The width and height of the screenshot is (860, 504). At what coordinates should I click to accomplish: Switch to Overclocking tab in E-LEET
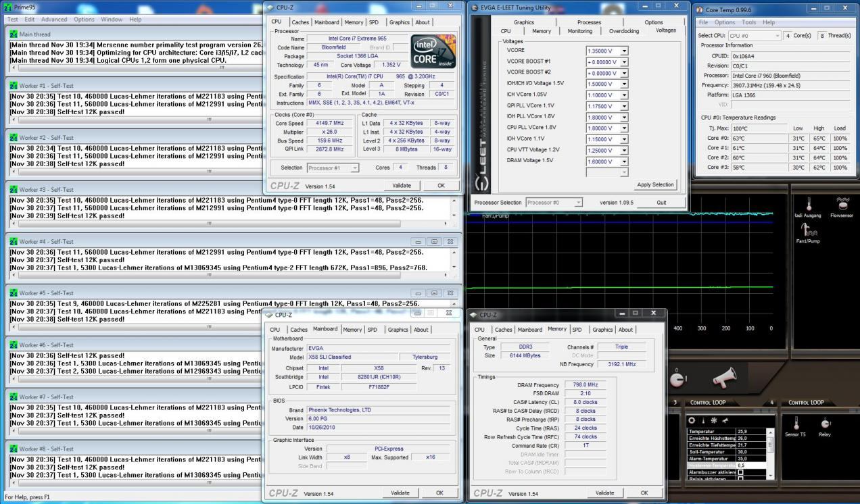coord(623,31)
